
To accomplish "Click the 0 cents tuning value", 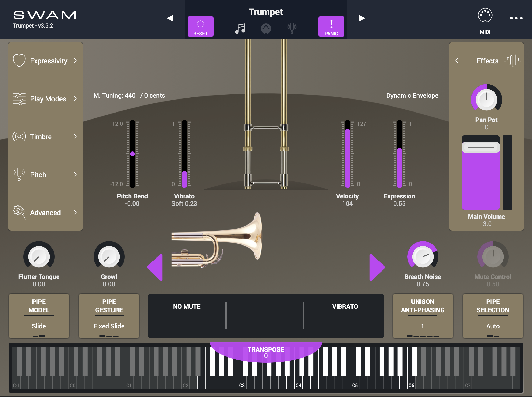I will [155, 96].
